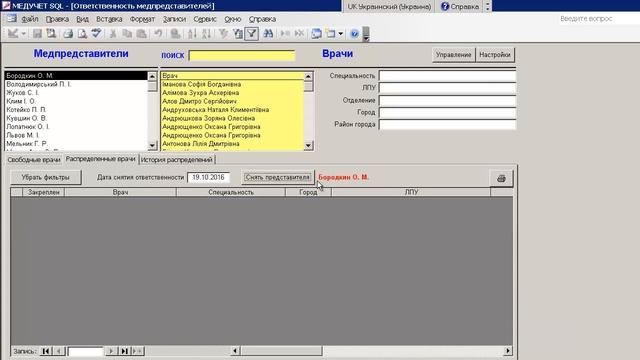Go to last record navigation button
Viewport: 640px width, 360px height.
coord(124,351)
